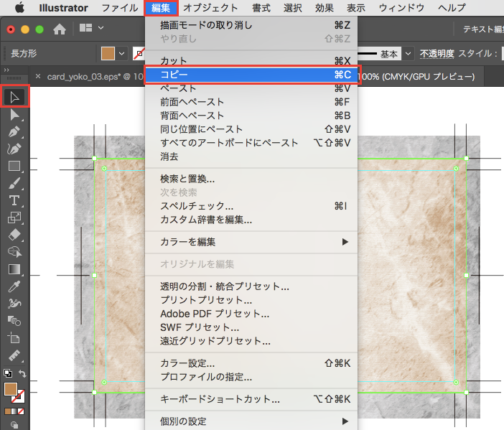Select the Gradient tool
Screen dimensions: 504x430
pyautogui.click(x=14, y=269)
